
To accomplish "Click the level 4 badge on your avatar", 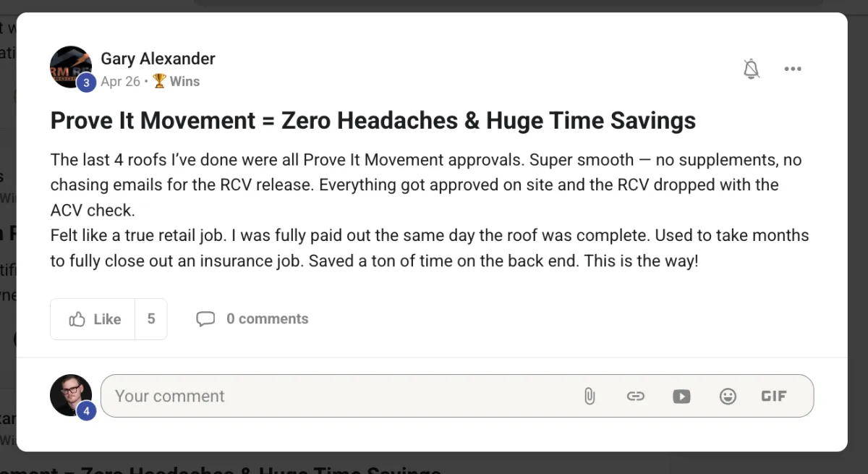I will (x=87, y=412).
